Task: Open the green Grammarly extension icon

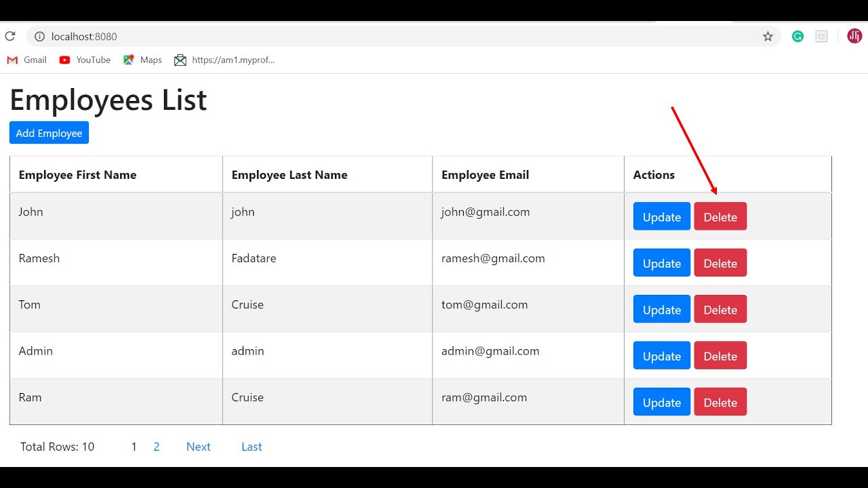Action: 797,37
